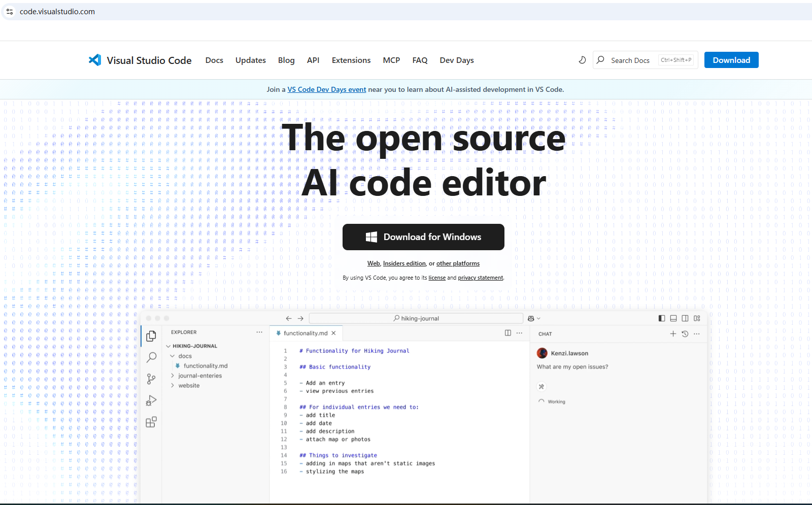Close the functionality.md tab
This screenshot has width=812, height=505.
click(333, 333)
